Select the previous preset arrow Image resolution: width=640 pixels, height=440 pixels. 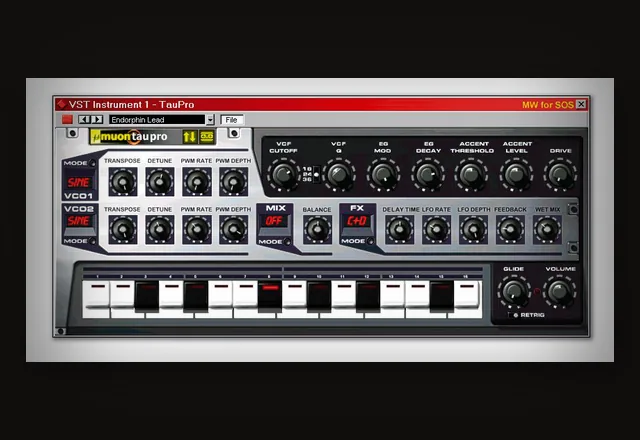84,120
